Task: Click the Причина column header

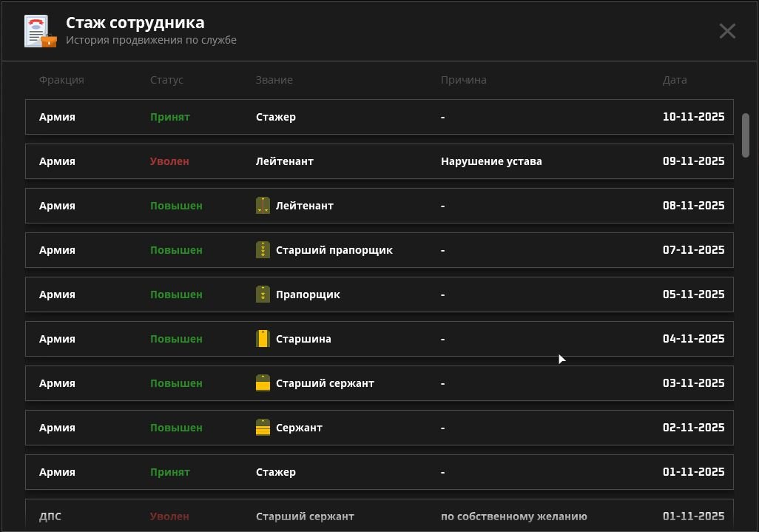Action: tap(464, 80)
